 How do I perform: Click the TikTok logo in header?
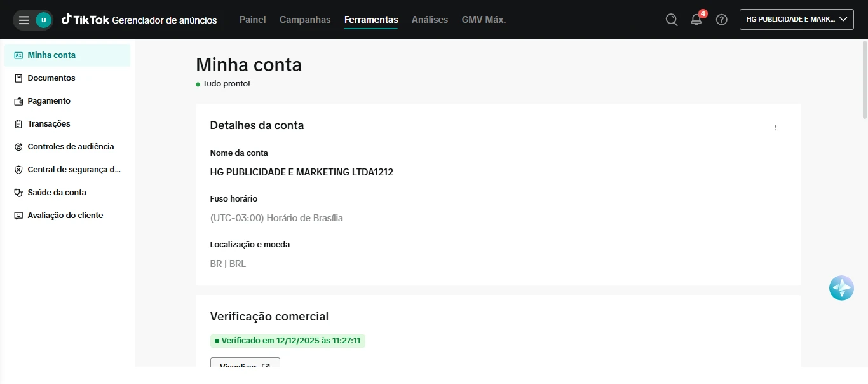tap(84, 20)
